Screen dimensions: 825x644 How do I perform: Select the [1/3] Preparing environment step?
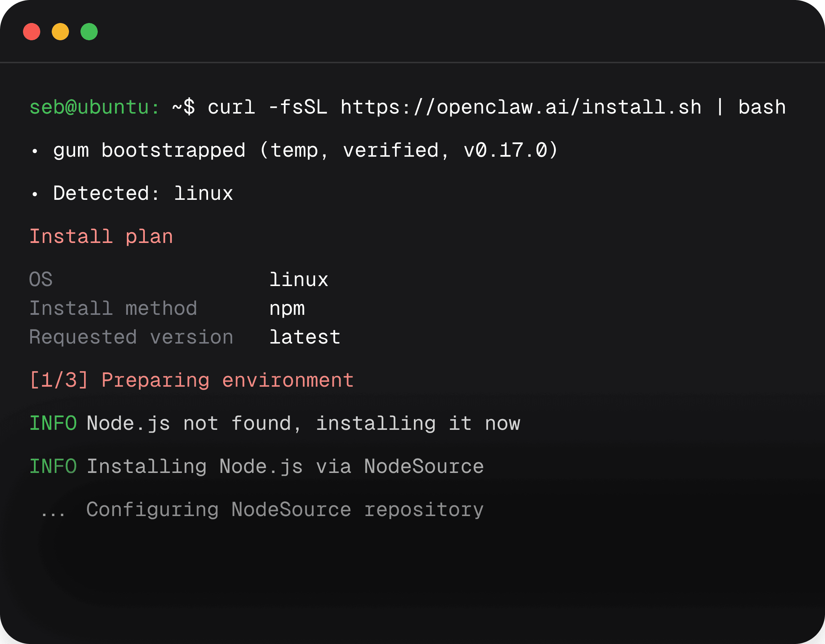point(192,380)
